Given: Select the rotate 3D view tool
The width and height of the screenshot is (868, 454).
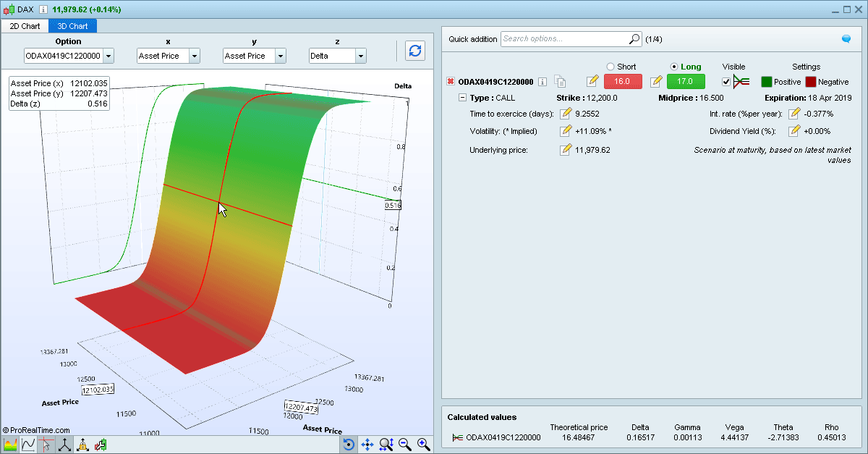Looking at the screenshot, I should click(348, 444).
